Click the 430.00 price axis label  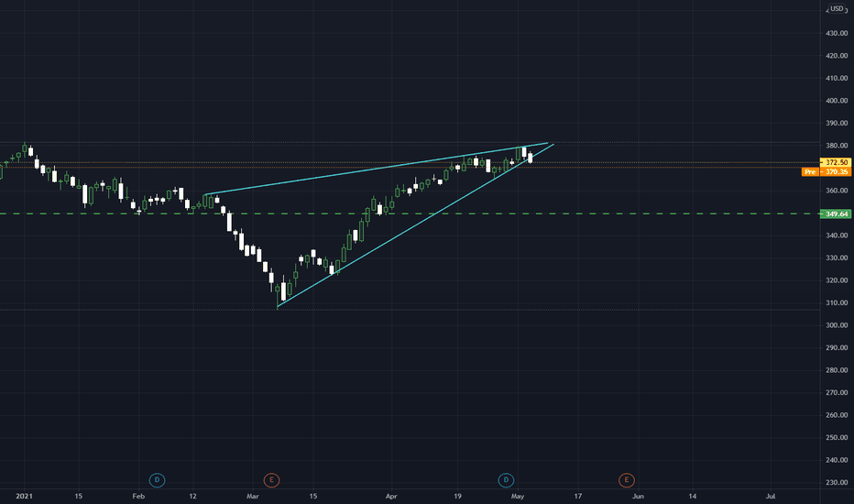(837, 33)
